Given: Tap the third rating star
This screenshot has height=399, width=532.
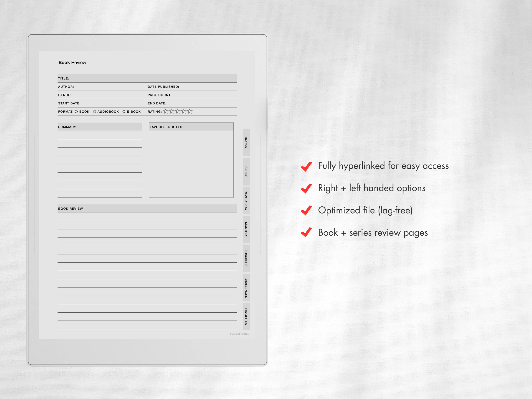Looking at the screenshot, I should pos(178,111).
